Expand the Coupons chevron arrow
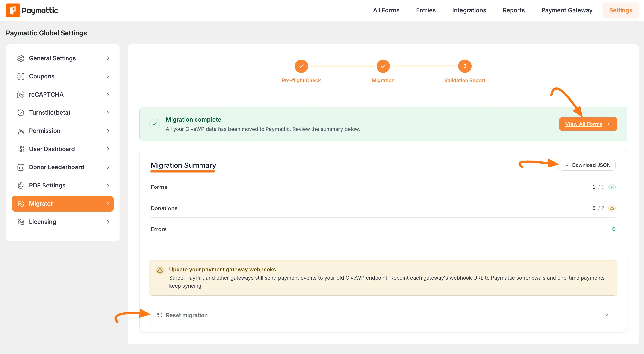 tap(108, 76)
